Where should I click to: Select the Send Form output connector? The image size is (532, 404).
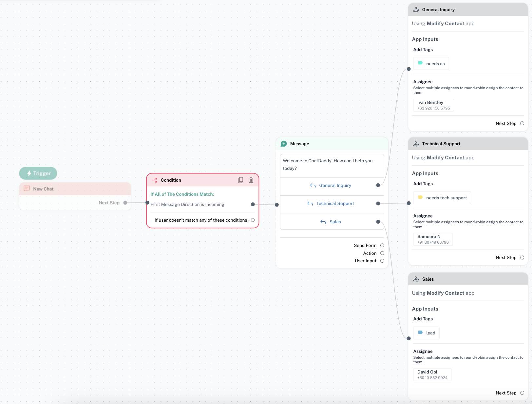tap(382, 245)
